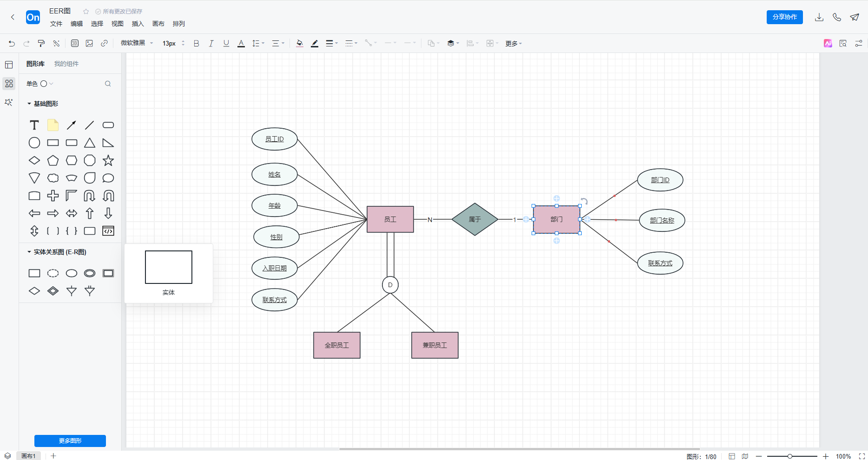
Task: Open the 插入 menu
Action: 138,24
